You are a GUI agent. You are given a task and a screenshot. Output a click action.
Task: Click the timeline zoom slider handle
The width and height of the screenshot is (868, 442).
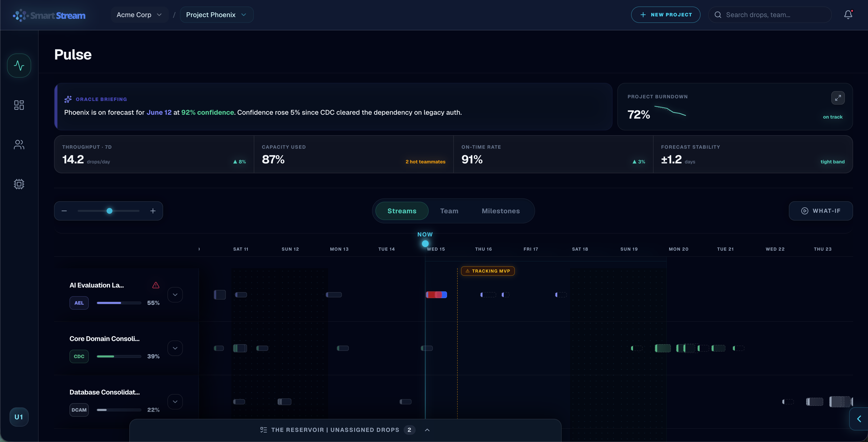110,211
